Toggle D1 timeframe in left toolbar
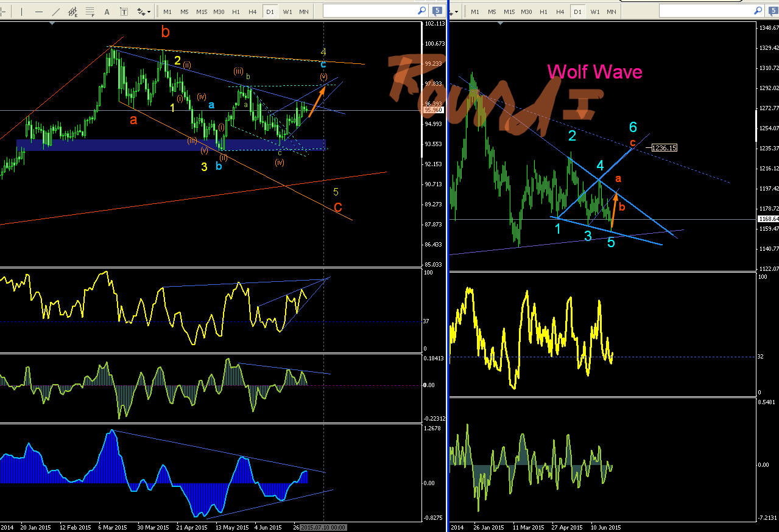 [x=270, y=12]
